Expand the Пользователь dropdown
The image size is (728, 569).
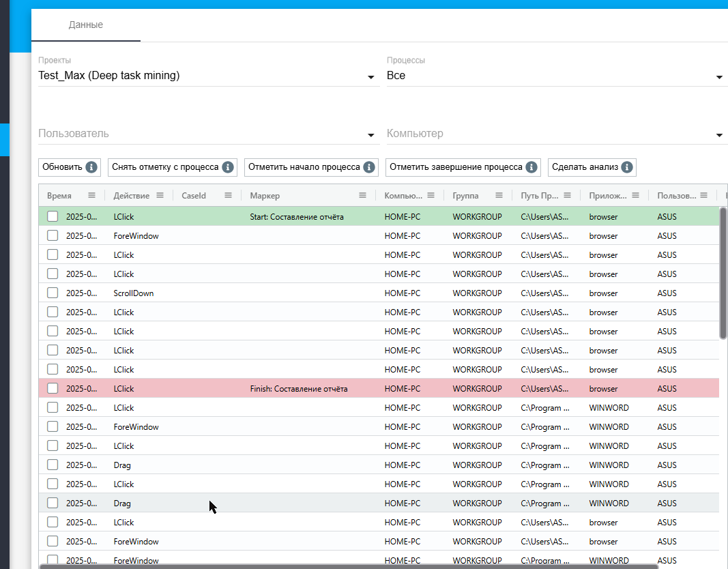pyautogui.click(x=209, y=134)
